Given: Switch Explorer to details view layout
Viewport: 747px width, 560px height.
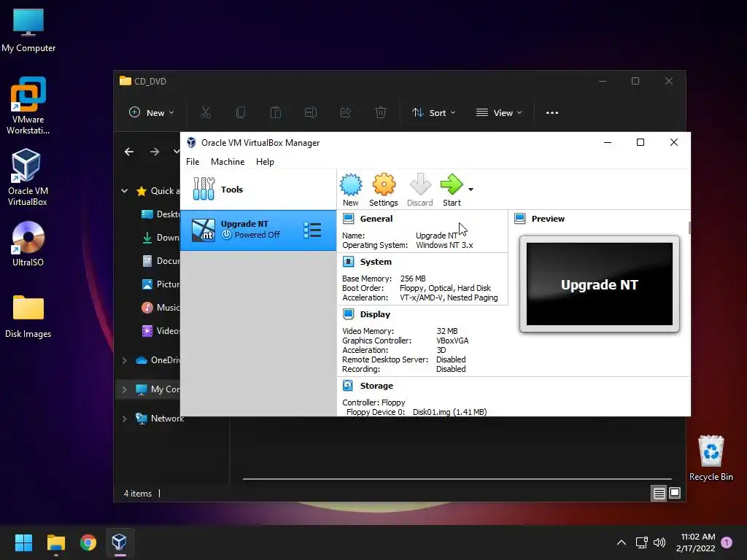Looking at the screenshot, I should [659, 494].
